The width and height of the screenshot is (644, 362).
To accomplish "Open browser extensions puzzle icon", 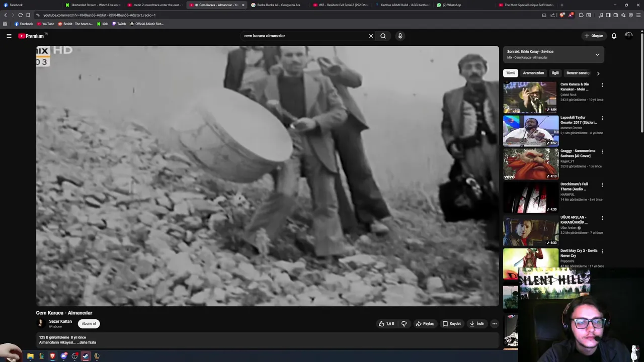I will [581, 15].
